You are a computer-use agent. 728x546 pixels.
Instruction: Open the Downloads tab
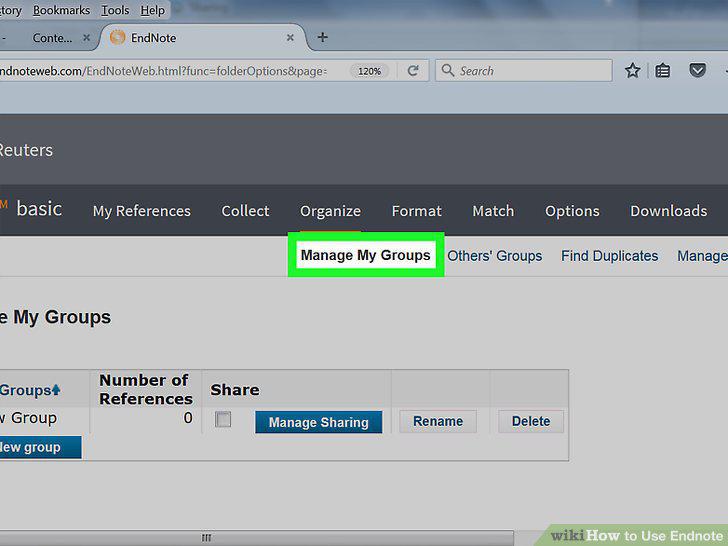point(669,211)
